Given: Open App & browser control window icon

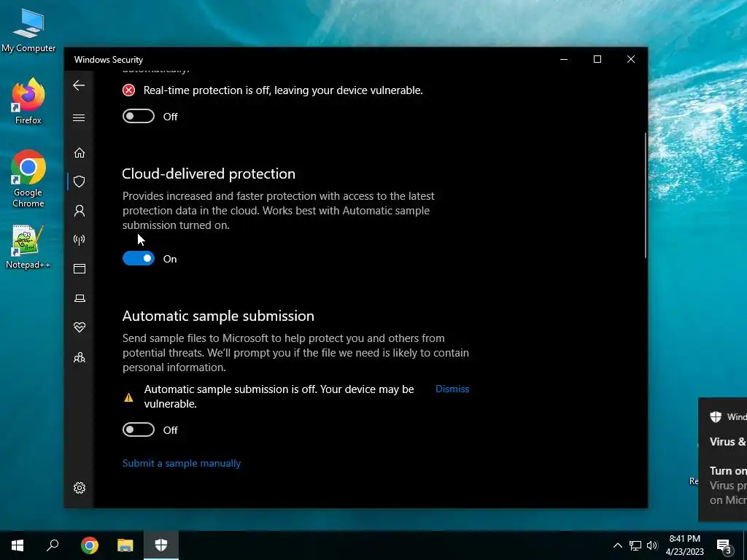Looking at the screenshot, I should click(x=80, y=268).
